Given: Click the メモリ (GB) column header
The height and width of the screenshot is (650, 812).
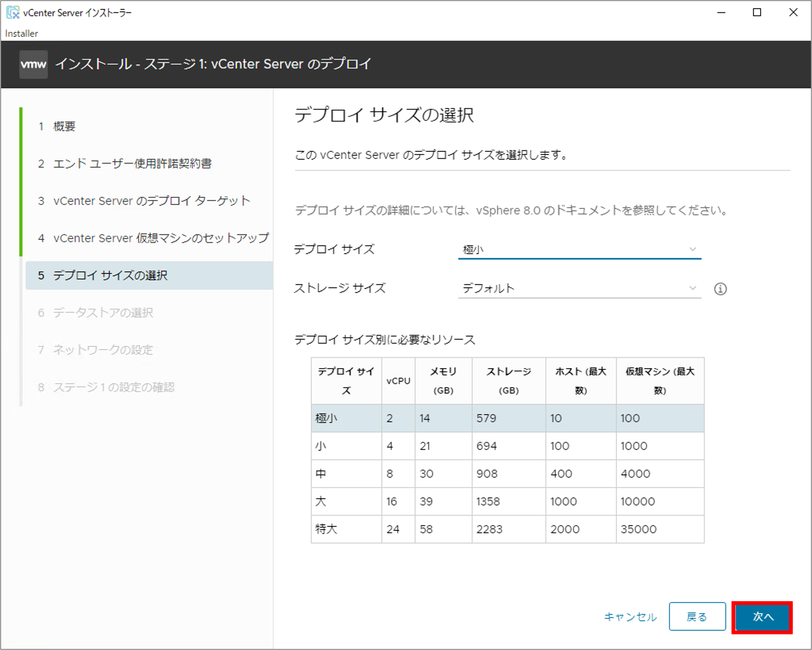Looking at the screenshot, I should (x=443, y=381).
